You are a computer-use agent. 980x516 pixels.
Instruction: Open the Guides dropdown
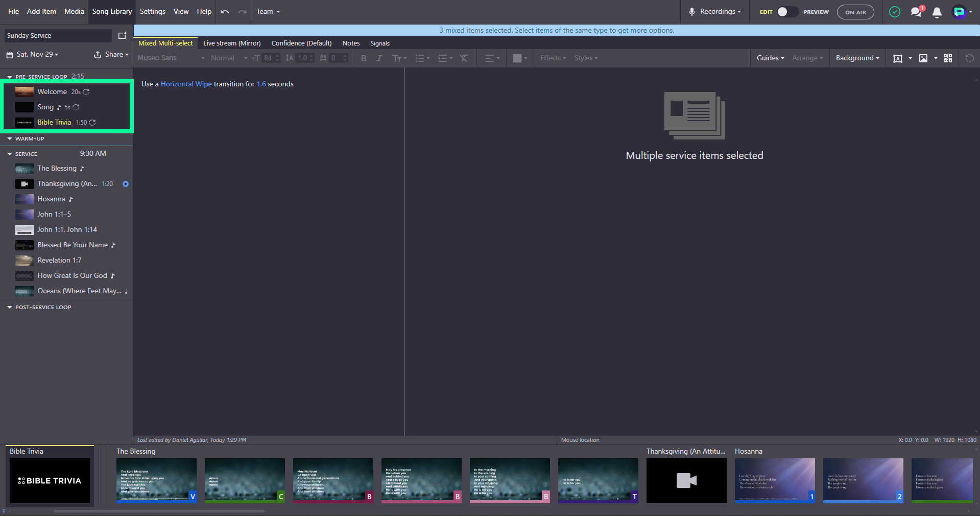point(771,58)
